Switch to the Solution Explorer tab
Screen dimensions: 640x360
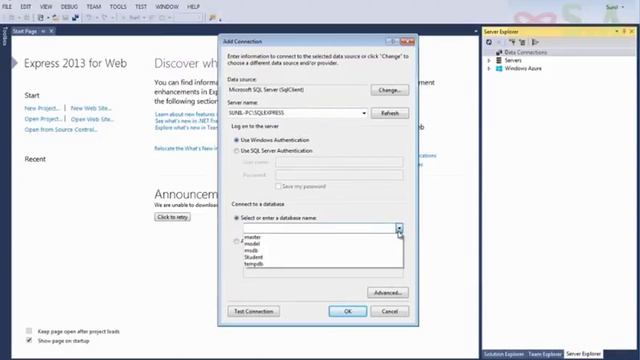504,354
